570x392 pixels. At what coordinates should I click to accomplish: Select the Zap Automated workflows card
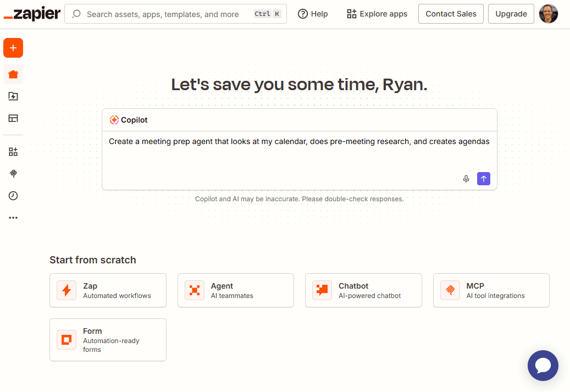click(108, 290)
